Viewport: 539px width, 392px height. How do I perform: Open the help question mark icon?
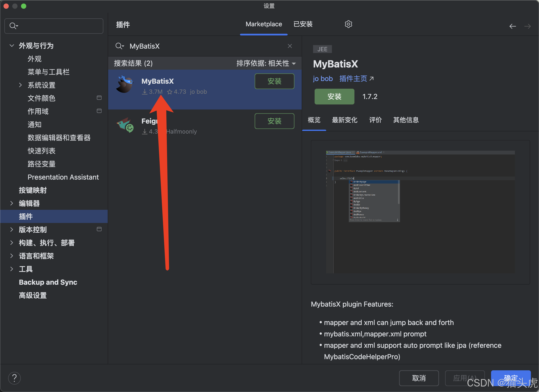pos(14,378)
